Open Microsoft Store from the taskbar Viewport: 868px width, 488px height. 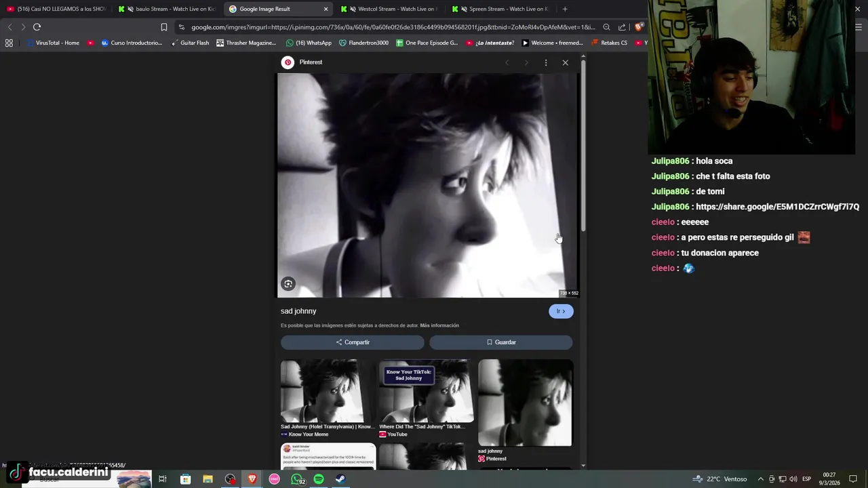coord(185,479)
